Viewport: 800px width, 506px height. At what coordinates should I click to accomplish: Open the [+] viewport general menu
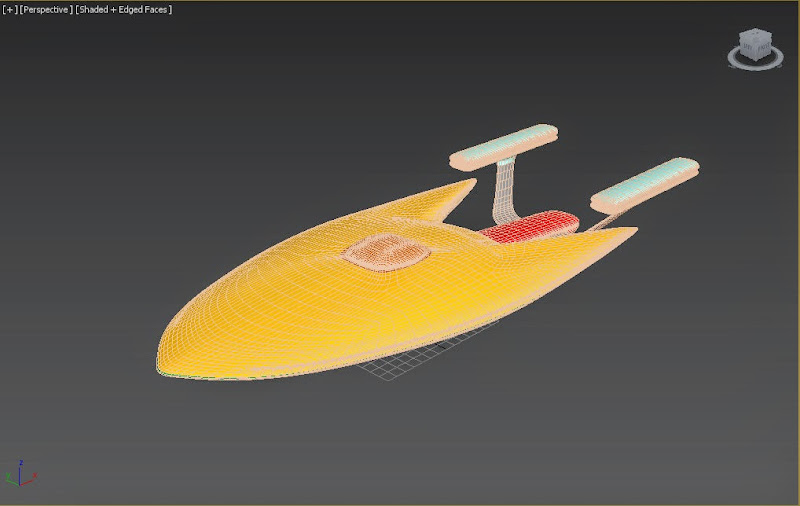tap(10, 10)
